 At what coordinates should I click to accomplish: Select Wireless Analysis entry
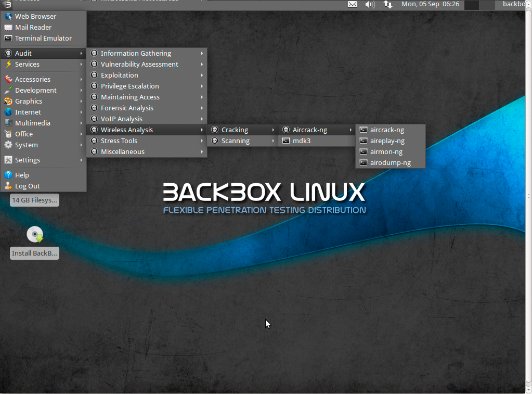[x=147, y=130]
